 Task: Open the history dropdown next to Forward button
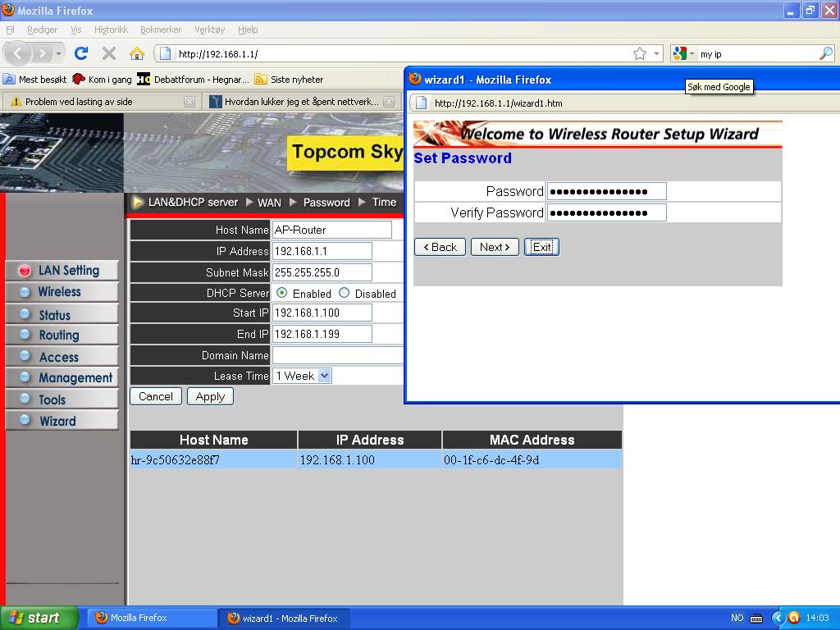58,53
